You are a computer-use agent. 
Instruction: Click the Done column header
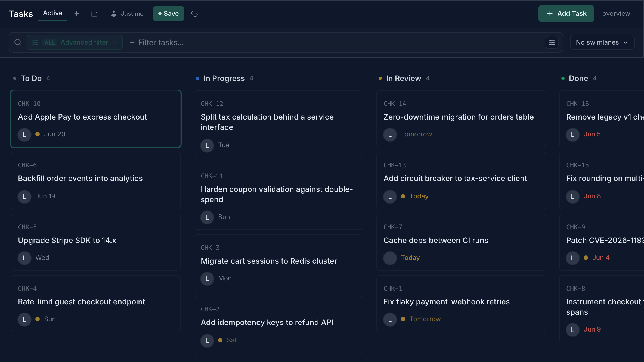tap(578, 78)
